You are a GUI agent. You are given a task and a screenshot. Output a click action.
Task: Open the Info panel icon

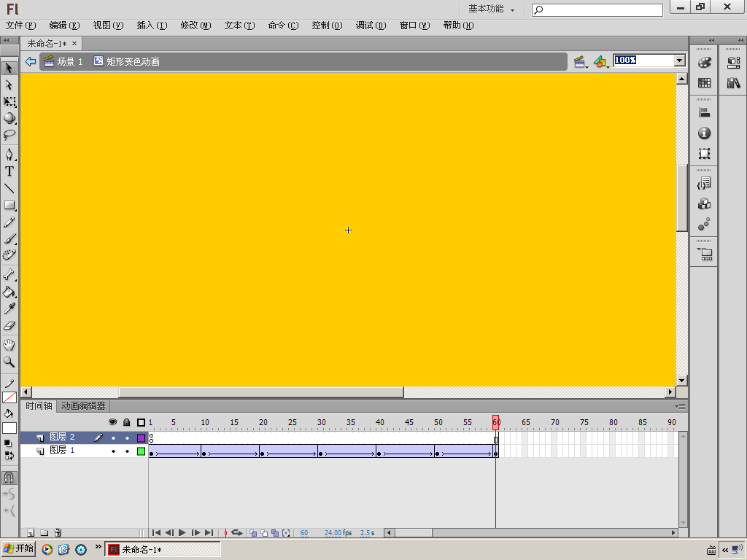[x=704, y=133]
